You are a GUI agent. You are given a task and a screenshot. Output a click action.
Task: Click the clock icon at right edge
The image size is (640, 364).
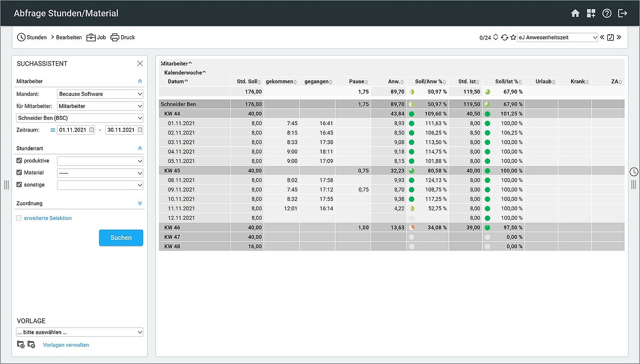(x=633, y=172)
